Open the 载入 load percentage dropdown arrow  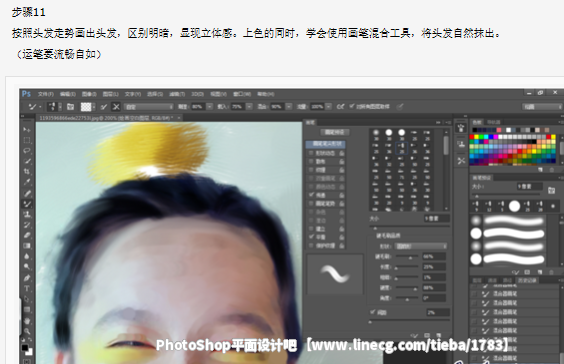click(249, 106)
